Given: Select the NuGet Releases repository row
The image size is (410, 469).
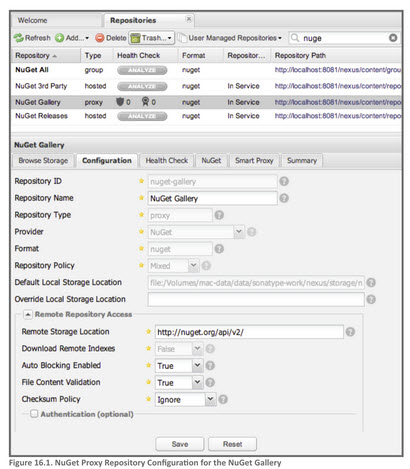Looking at the screenshot, I should [x=206, y=116].
